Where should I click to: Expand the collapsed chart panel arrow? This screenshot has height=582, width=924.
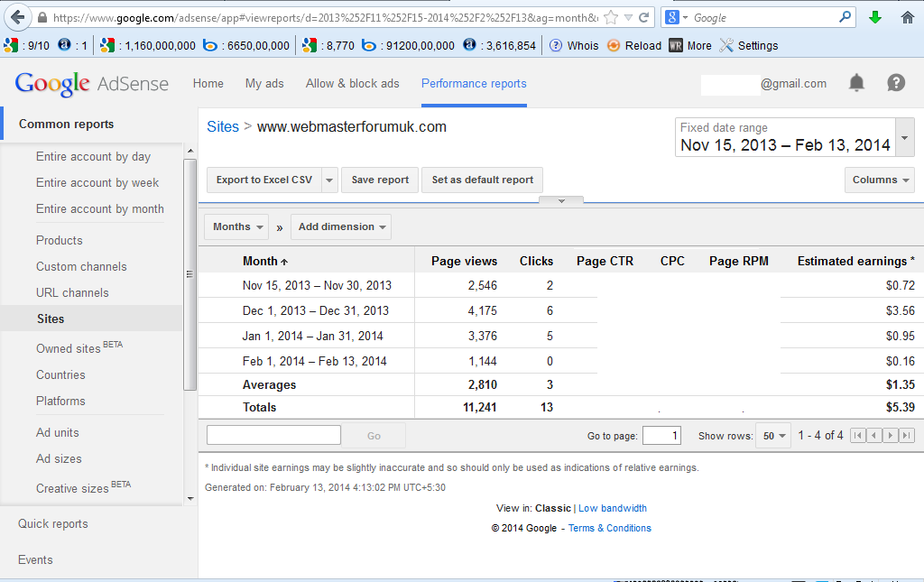click(561, 201)
